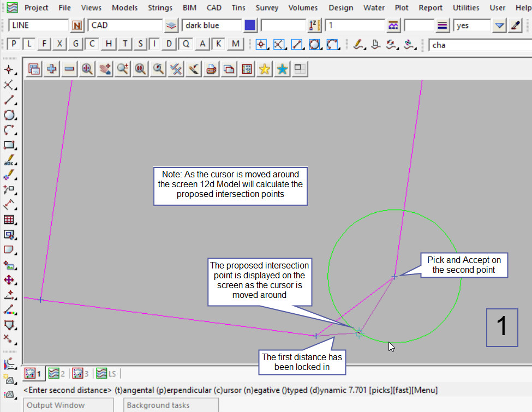The image size is (532, 412).
Task: Open the Tins menu
Action: tap(238, 8)
